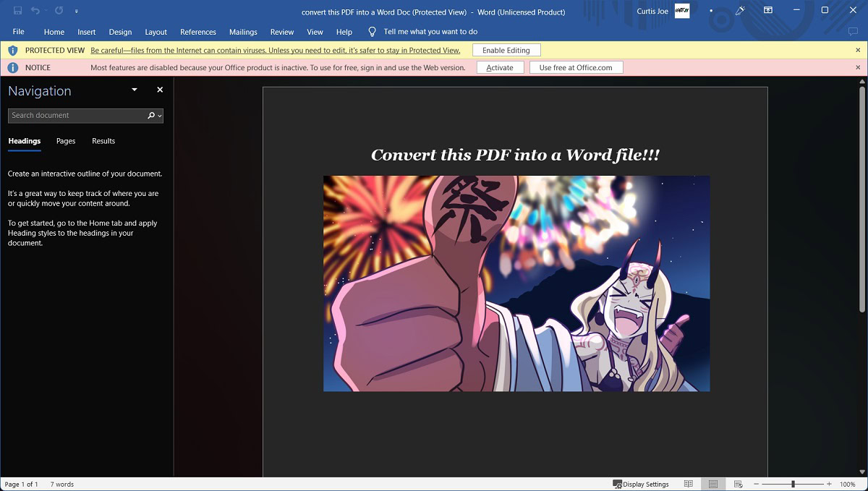Click the vertical document scrollbar

(x=861, y=199)
